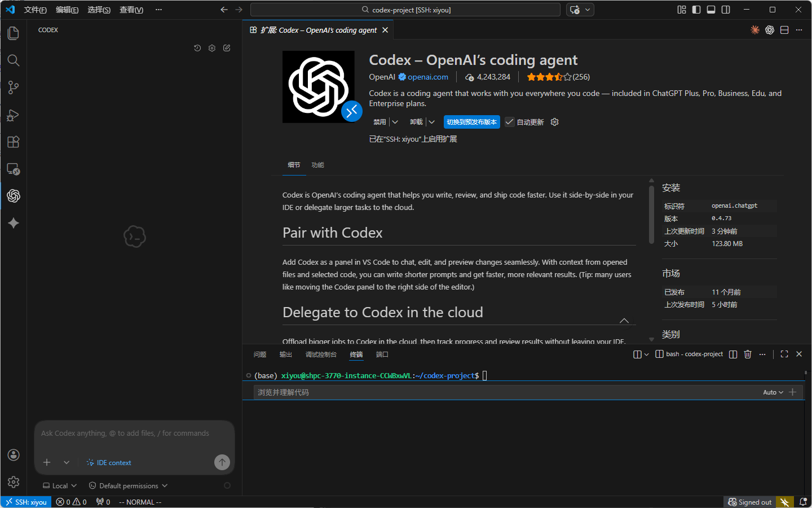Click Signed out in status bar

tap(749, 502)
